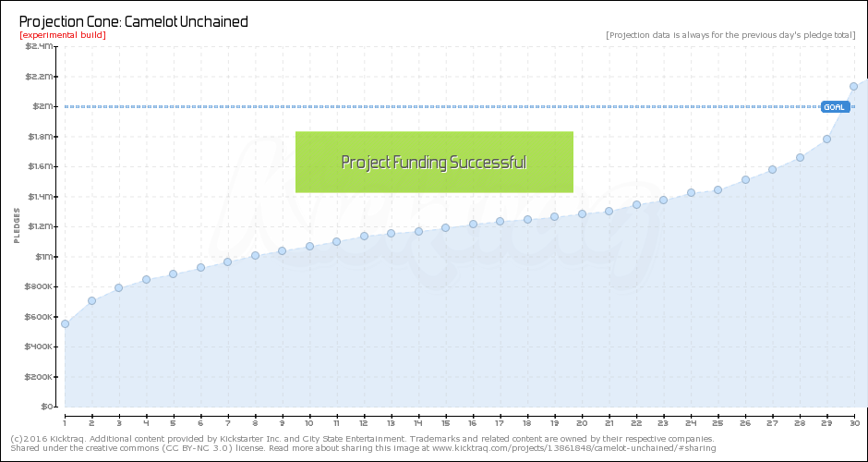The height and width of the screenshot is (462, 868).
Task: Click the vertical PLEDGES axis title
Action: (x=17, y=225)
